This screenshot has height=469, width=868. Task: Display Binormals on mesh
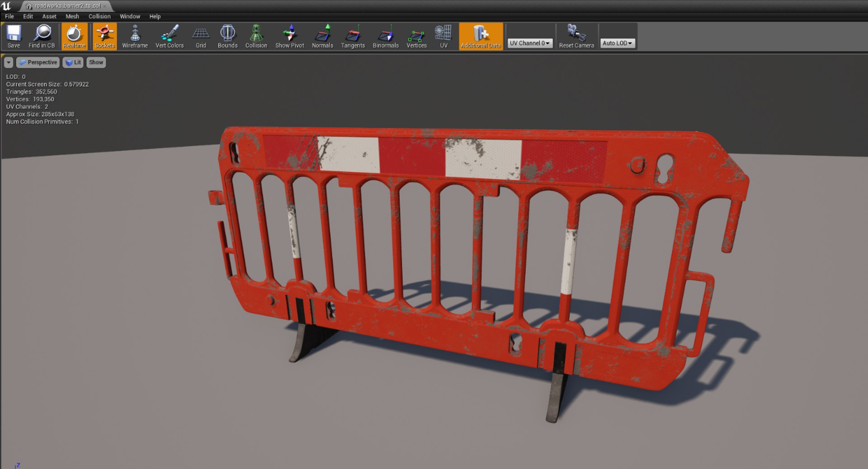[386, 37]
